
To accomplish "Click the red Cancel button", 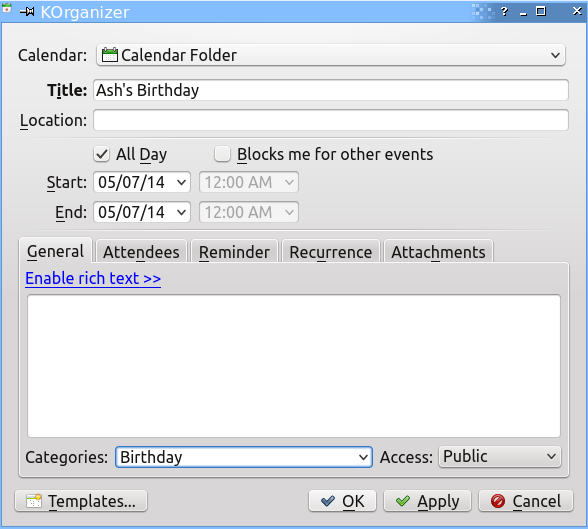I will click(526, 501).
